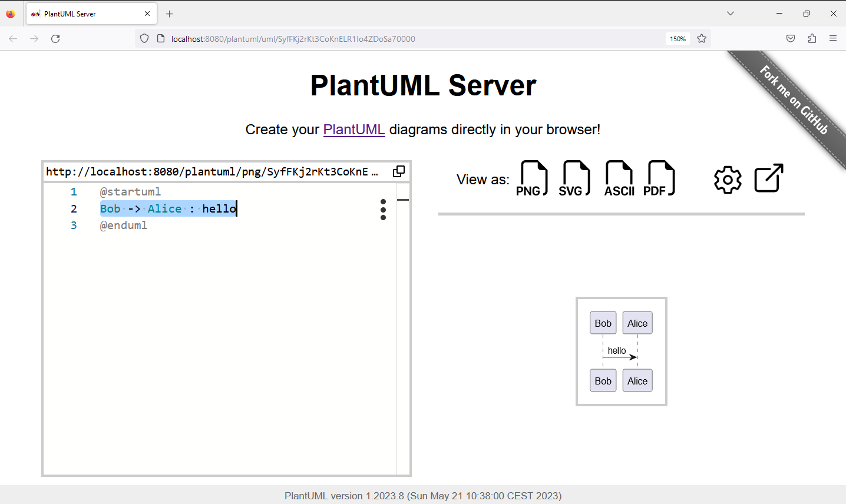Open Firefox application menu
The height and width of the screenshot is (504, 846).
pos(833,39)
